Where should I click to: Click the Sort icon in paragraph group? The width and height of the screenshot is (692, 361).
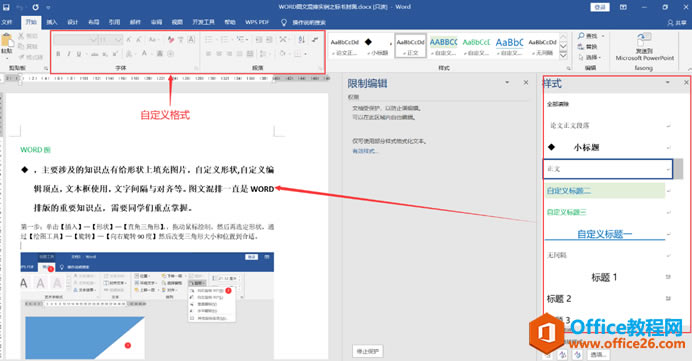301,40
